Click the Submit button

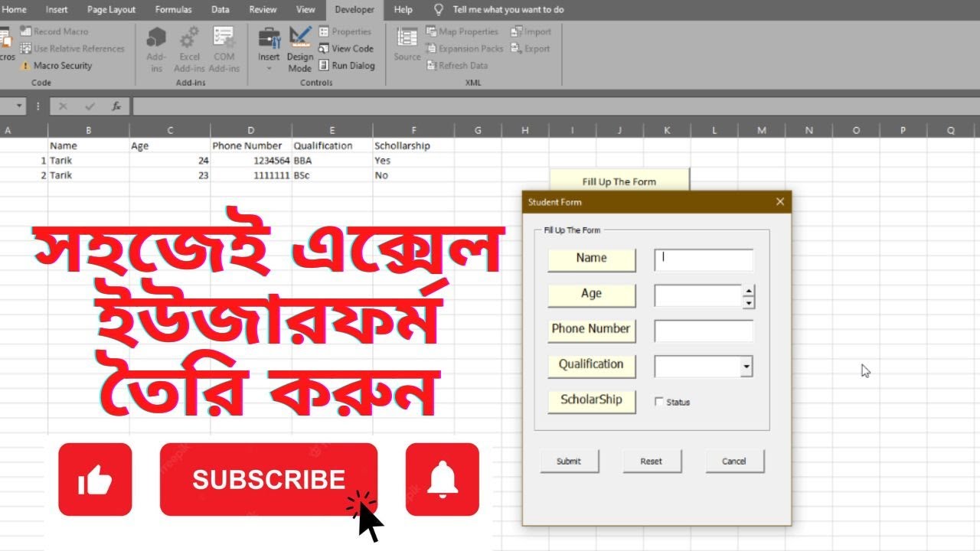click(x=569, y=461)
